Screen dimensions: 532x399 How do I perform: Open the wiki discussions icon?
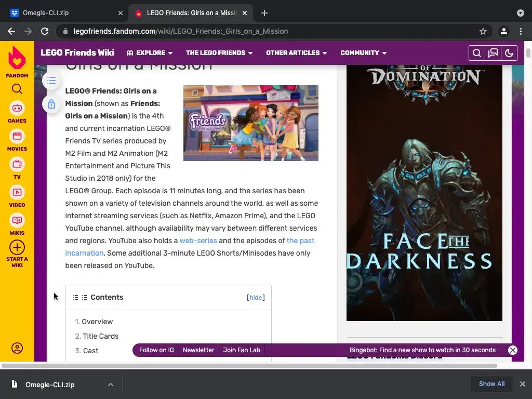[x=493, y=53]
